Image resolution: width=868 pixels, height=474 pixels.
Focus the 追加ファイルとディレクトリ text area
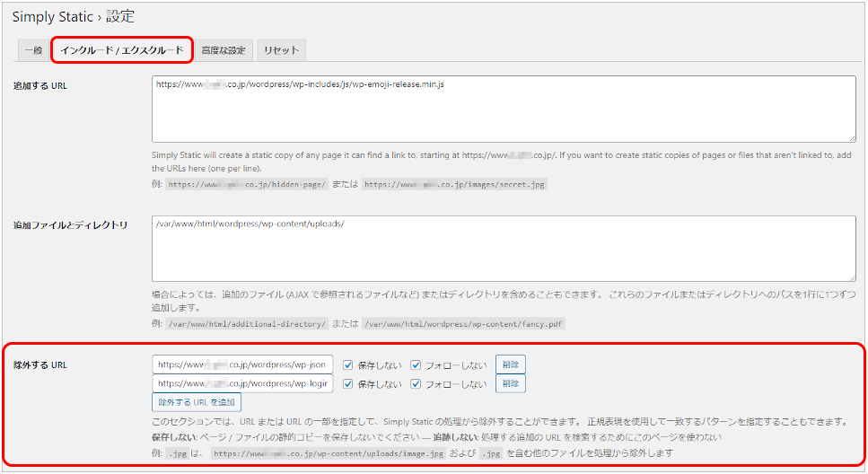coord(504,249)
